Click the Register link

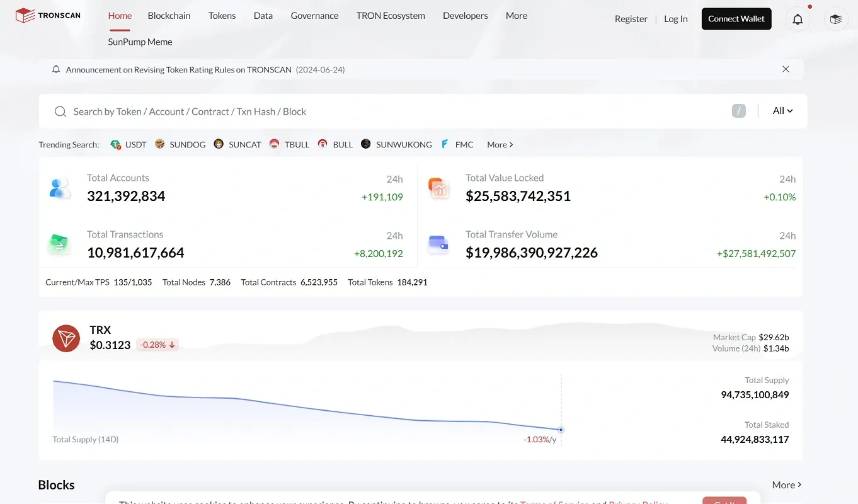pyautogui.click(x=631, y=19)
